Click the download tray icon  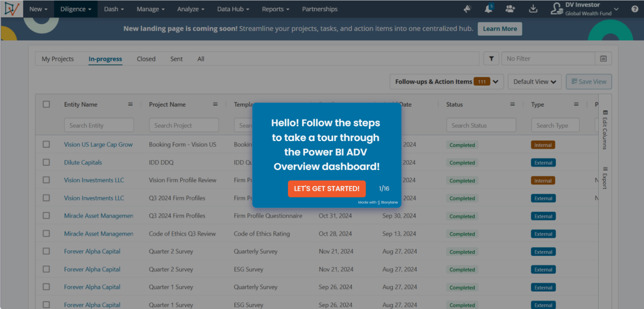[x=533, y=9]
